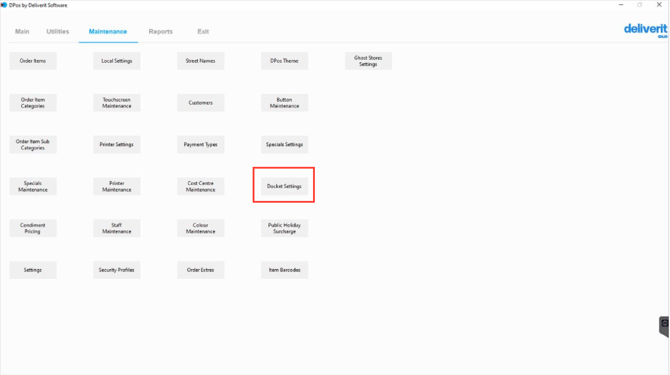
Task: Minimize the DPos window
Action: [621, 5]
